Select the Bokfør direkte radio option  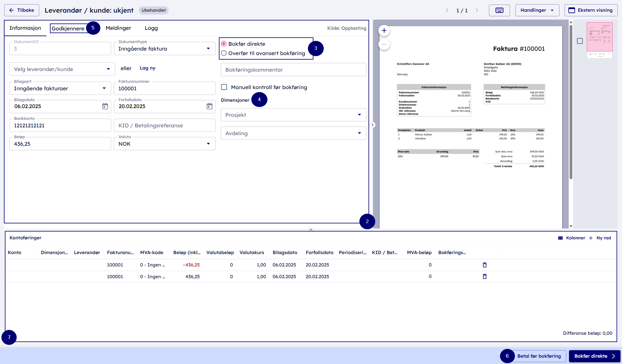pyautogui.click(x=224, y=44)
